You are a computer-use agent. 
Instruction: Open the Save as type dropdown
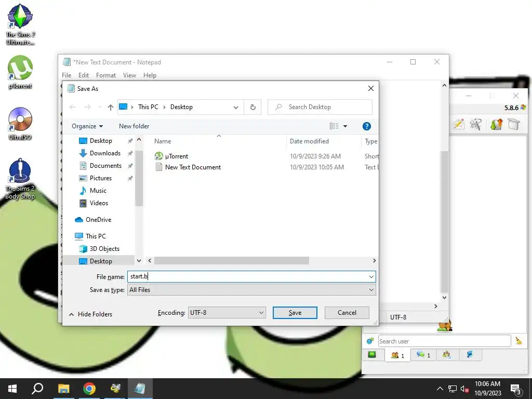[252, 290]
